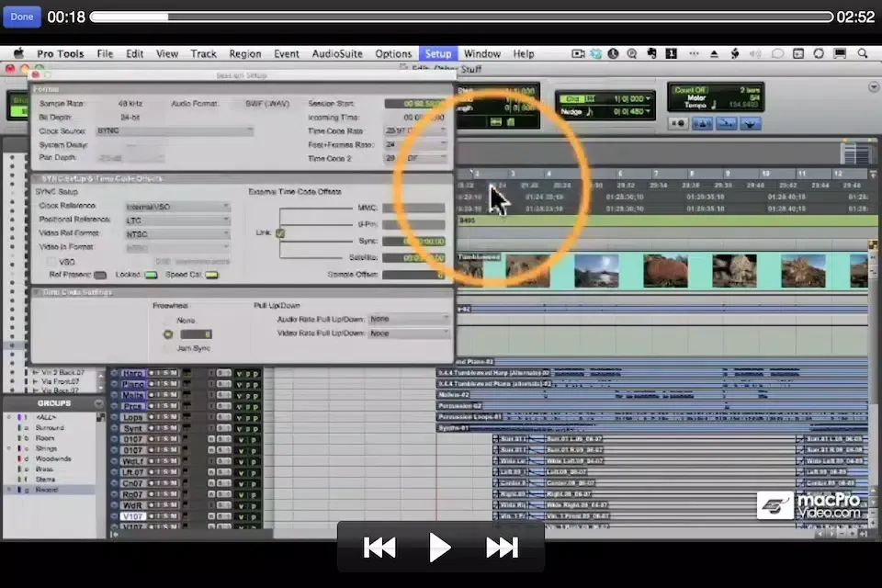This screenshot has width=882, height=588.
Task: Select the Record group
Action: [46, 490]
